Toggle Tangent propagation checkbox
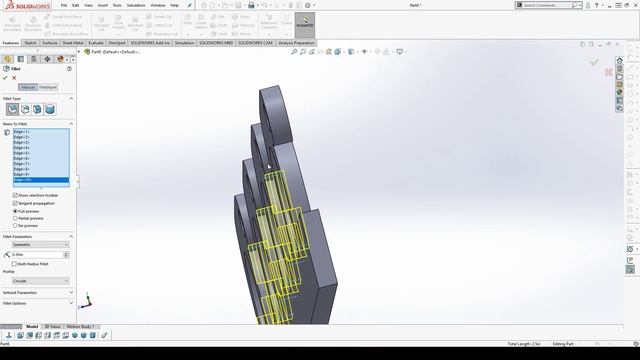This screenshot has height=360, width=640. click(15, 203)
